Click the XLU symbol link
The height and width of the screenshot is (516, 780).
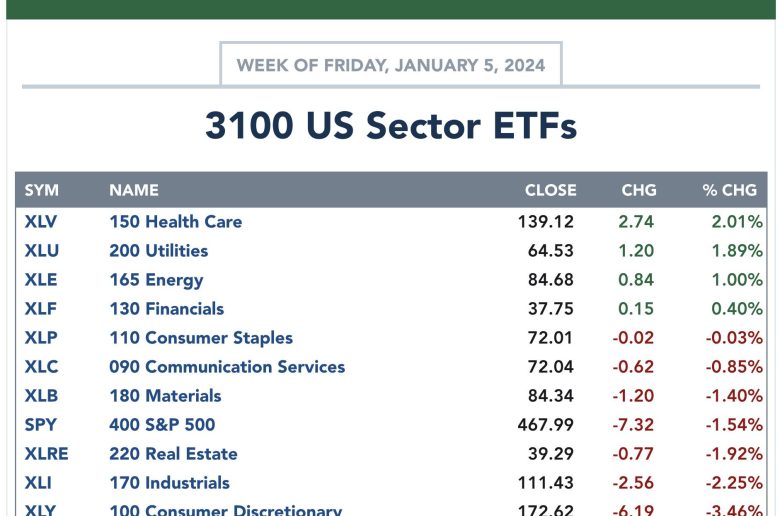(x=42, y=250)
